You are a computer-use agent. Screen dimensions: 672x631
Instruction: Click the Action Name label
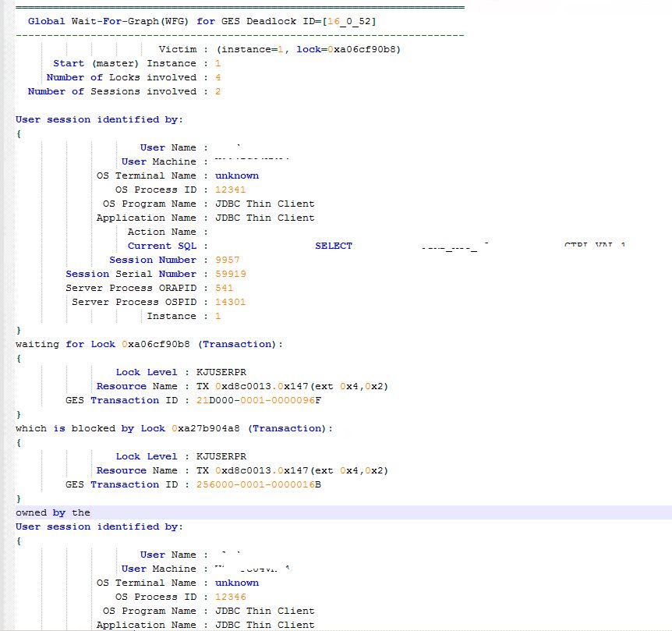tap(162, 232)
